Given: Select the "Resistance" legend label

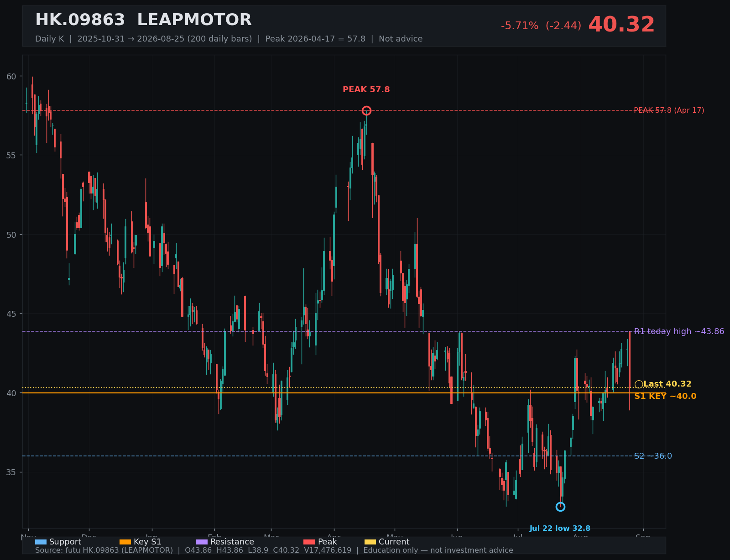Looking at the screenshot, I should [232, 542].
